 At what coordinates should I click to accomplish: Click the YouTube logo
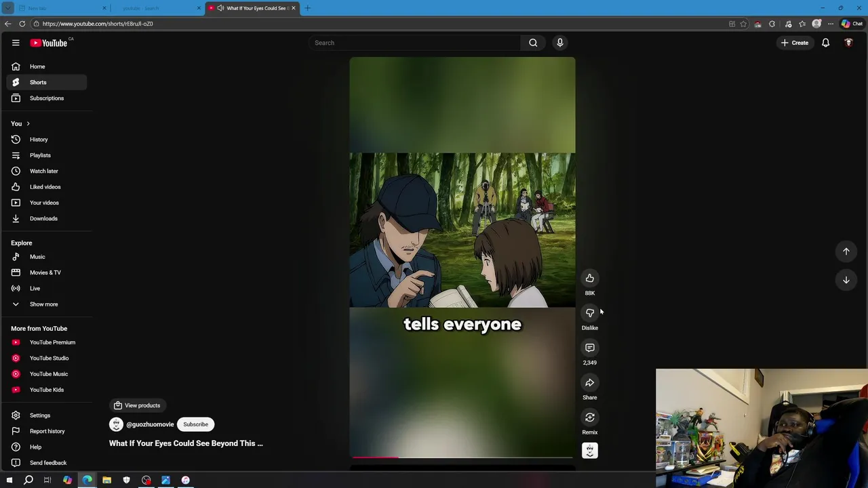pyautogui.click(x=49, y=43)
